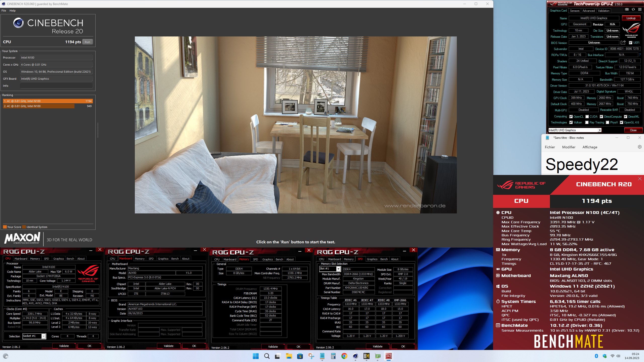The image size is (644, 362).
Task: Toggle the OpenGL 4.6 checkbox in GPU-Z
Action: point(621,122)
